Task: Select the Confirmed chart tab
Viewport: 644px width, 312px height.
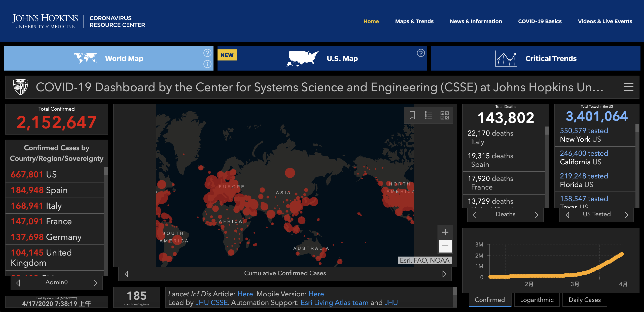Action: pos(490,300)
